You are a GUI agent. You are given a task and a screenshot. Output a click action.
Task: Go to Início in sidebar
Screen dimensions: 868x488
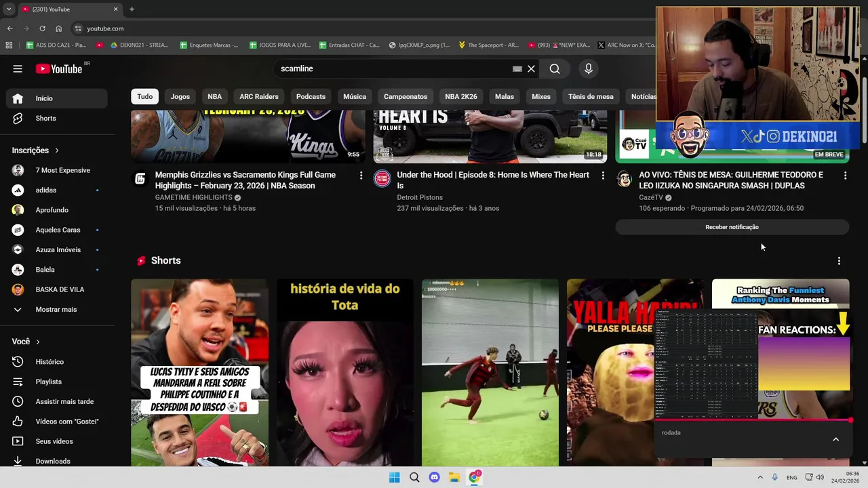(x=57, y=98)
